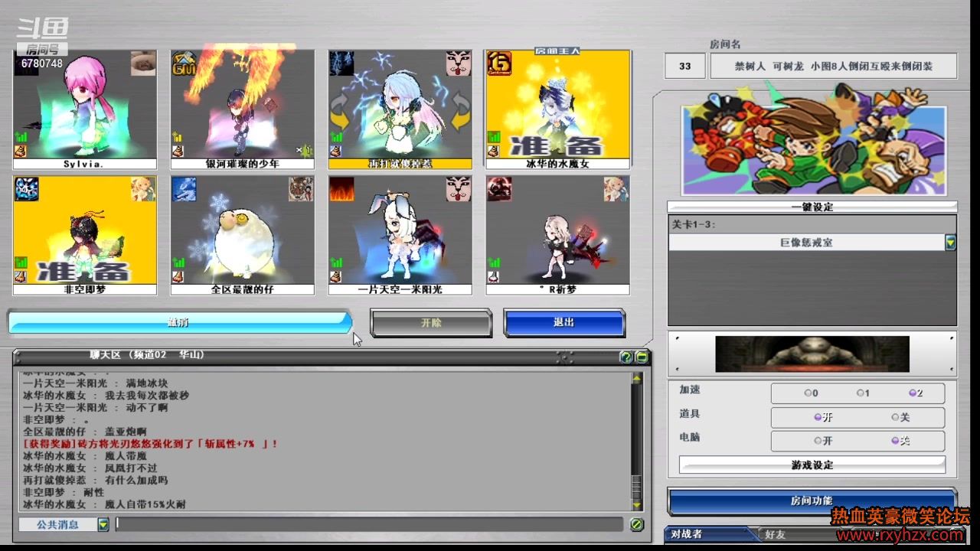Click the chat scrollbar down arrow
Viewport: 980px width, 551px height.
[x=637, y=504]
